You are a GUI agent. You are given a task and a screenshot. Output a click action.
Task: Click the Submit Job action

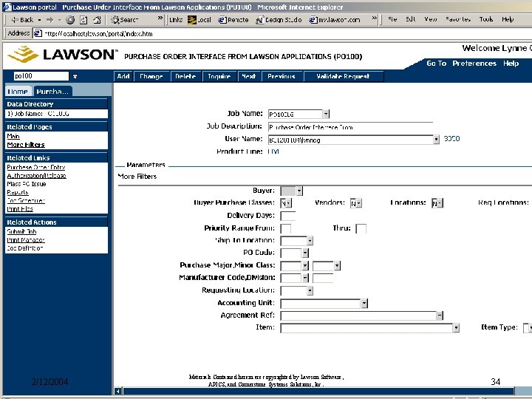click(x=21, y=231)
